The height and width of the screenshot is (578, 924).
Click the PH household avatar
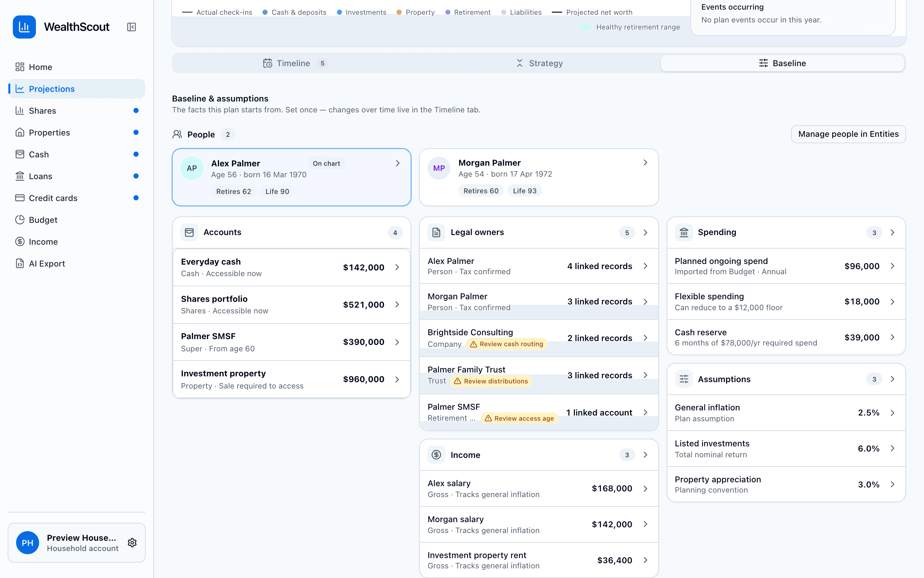click(x=28, y=542)
